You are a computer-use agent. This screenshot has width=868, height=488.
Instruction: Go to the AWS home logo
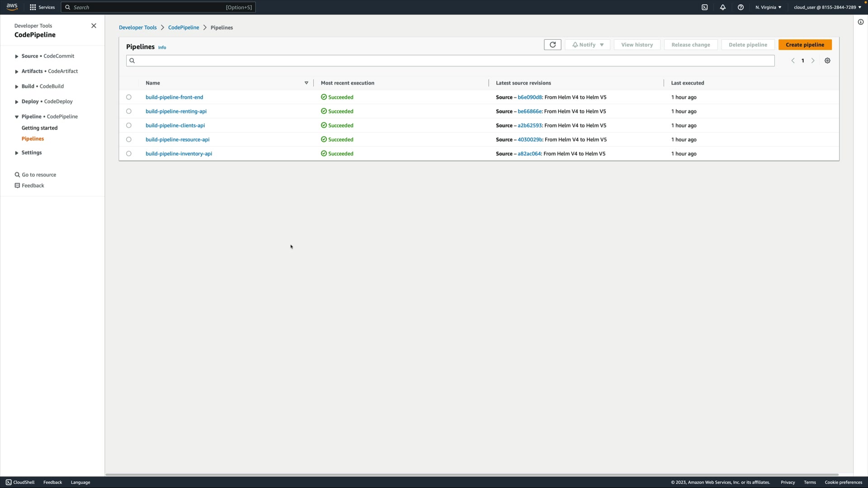coord(12,7)
